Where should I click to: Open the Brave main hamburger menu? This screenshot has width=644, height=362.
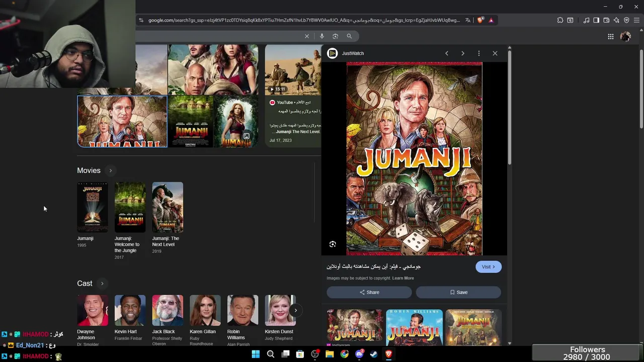click(x=636, y=20)
